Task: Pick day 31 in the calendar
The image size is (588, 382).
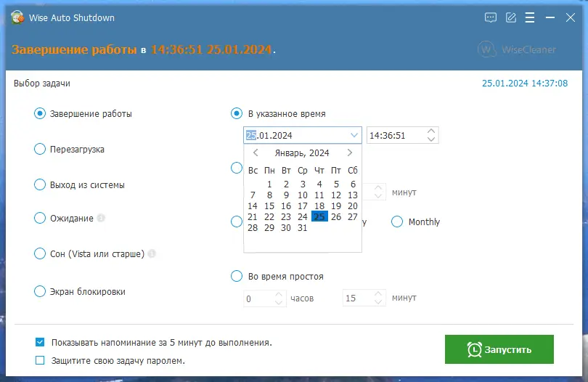Action: coord(303,228)
